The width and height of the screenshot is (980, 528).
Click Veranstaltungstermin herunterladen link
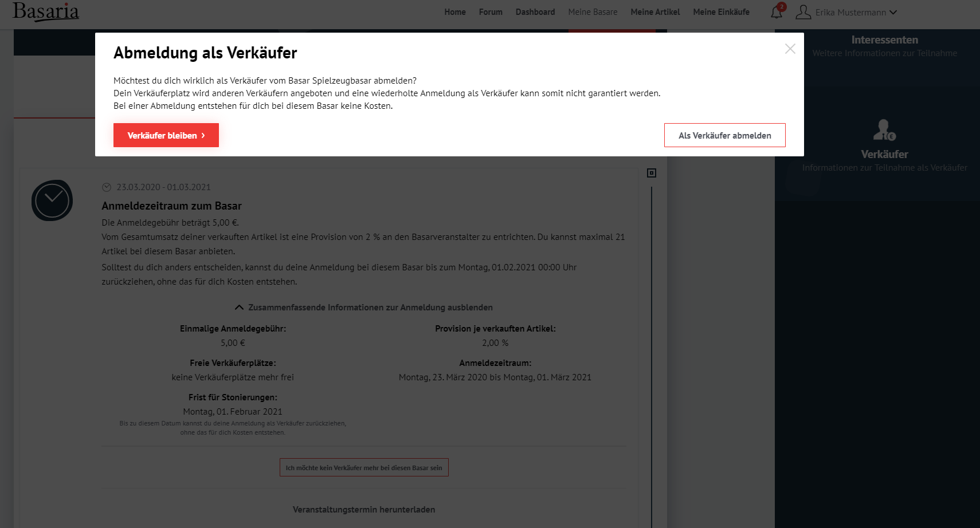(364, 510)
